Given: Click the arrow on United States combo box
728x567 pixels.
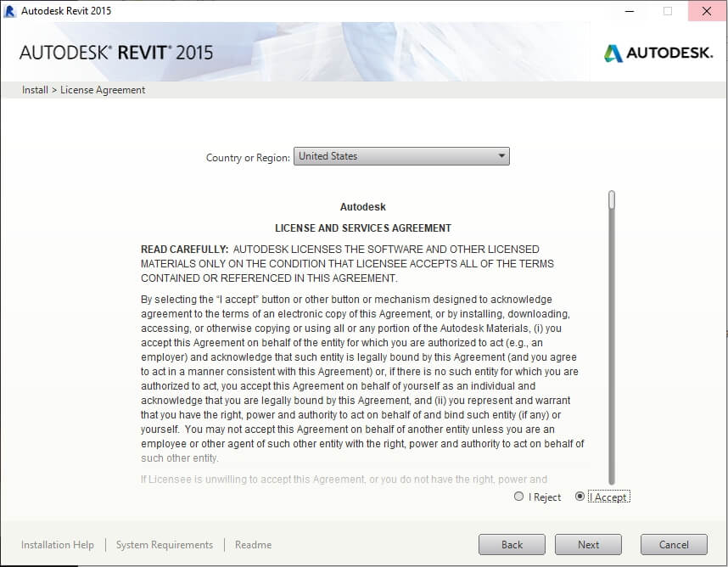Looking at the screenshot, I should point(501,156).
